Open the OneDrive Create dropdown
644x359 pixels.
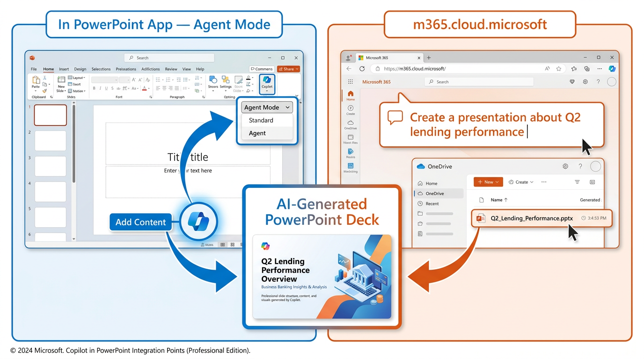click(521, 182)
